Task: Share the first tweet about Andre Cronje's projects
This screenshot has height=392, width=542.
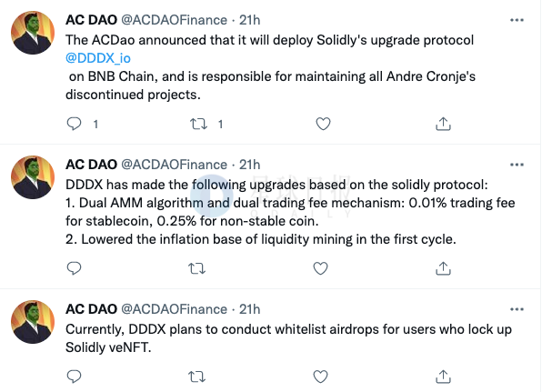Action: click(443, 124)
